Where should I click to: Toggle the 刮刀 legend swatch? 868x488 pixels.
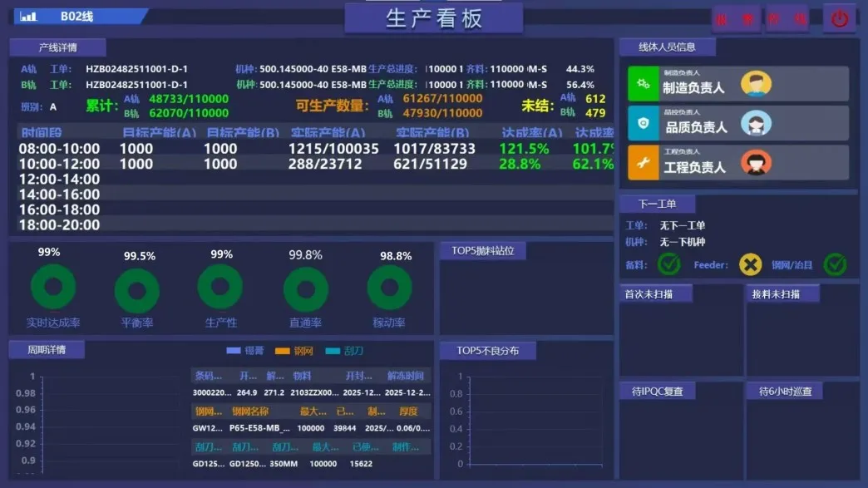(333, 351)
